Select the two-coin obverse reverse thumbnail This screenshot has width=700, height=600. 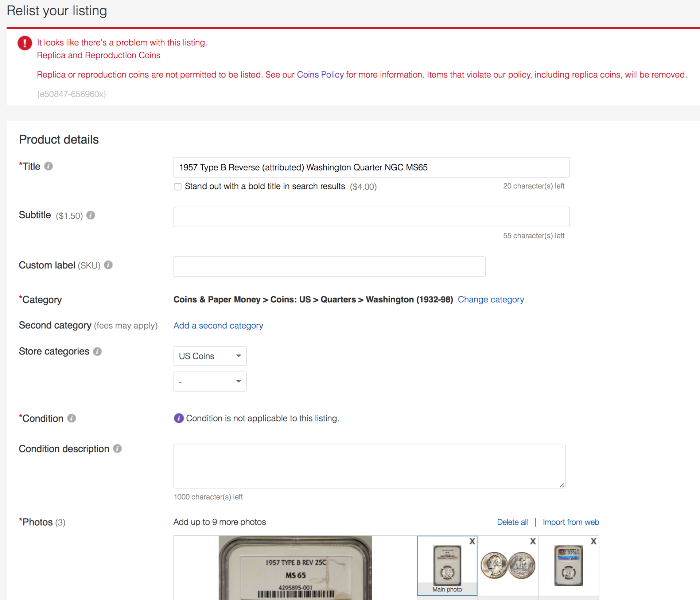507,565
